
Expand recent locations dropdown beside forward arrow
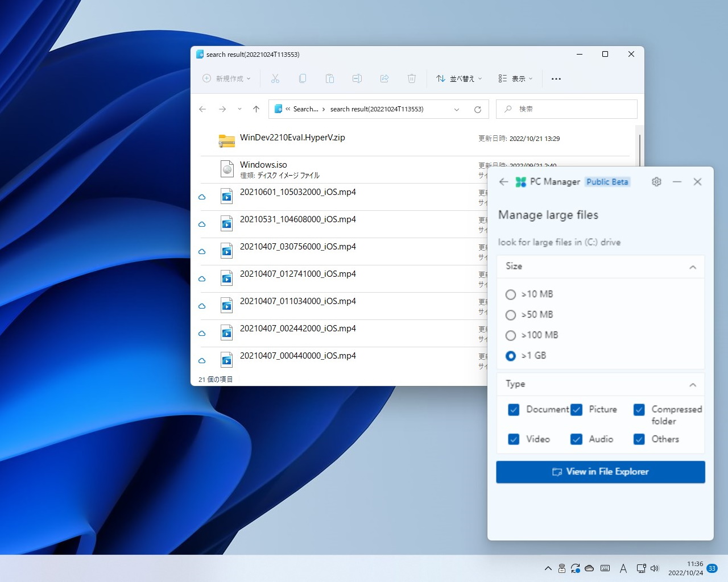239,109
